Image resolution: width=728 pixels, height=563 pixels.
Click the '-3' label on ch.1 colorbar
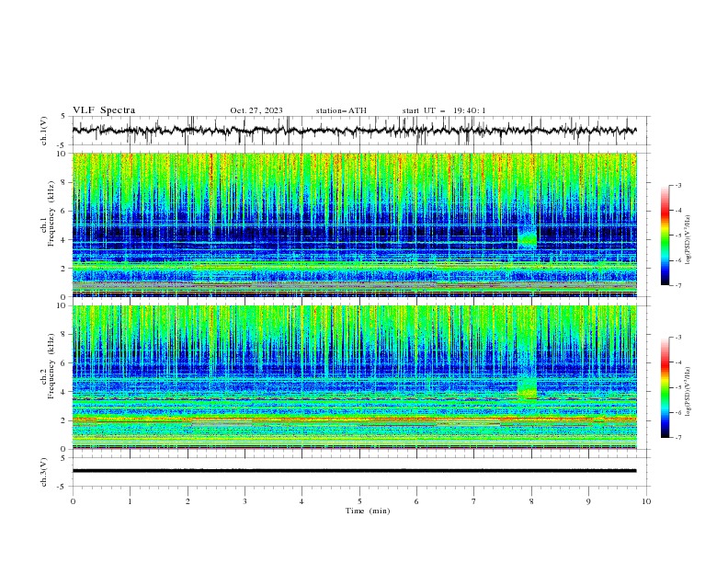click(x=677, y=185)
